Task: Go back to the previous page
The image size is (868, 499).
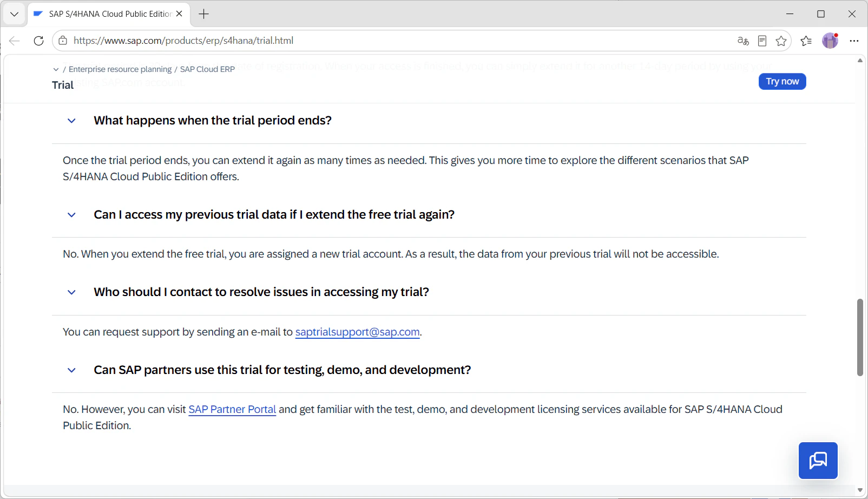Action: point(15,41)
